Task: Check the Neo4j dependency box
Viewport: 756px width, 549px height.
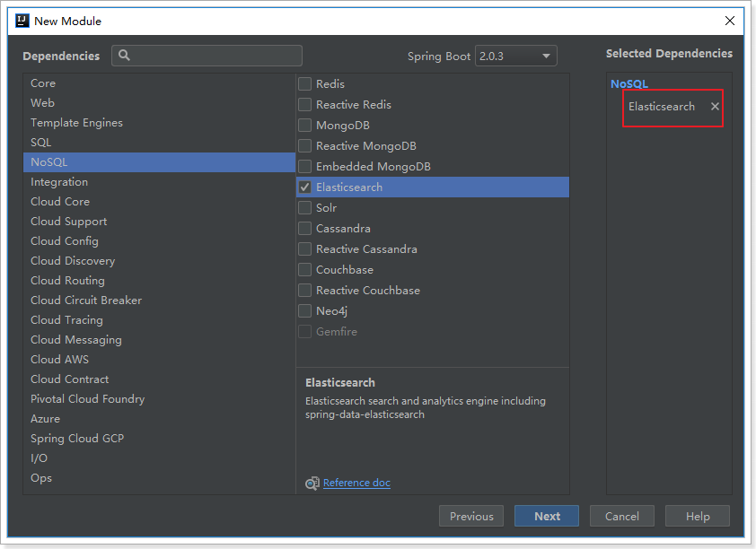Action: click(x=305, y=311)
